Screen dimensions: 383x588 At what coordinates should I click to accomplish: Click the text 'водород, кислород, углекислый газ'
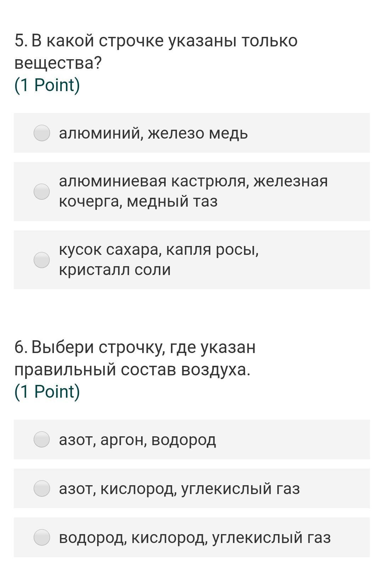click(195, 538)
